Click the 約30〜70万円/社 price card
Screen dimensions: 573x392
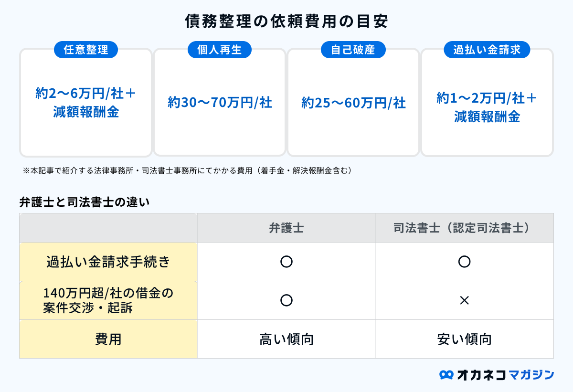[220, 102]
